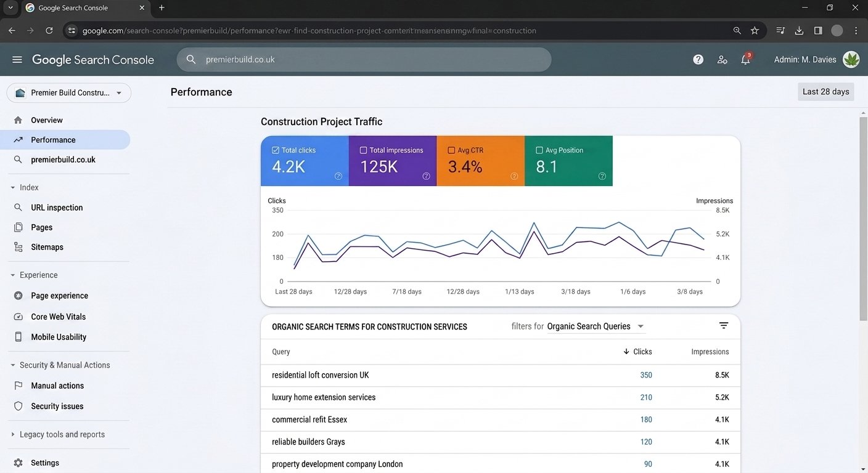This screenshot has height=473, width=868.
Task: Collapse Security & Manual Actions section
Action: 13,365
